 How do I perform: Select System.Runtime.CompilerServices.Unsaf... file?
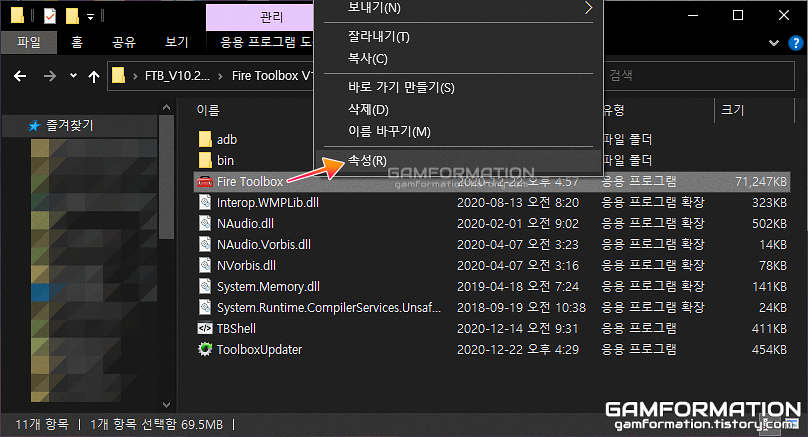329,308
